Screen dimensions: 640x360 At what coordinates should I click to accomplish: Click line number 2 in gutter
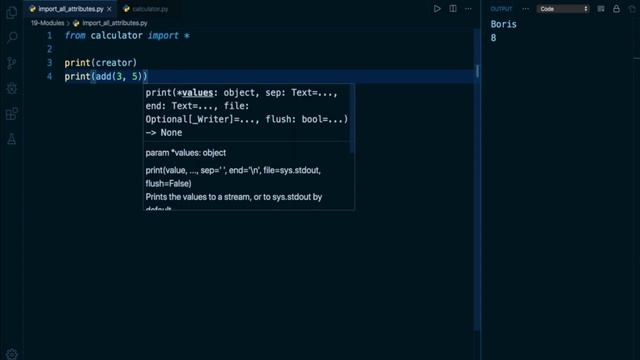click(49, 49)
